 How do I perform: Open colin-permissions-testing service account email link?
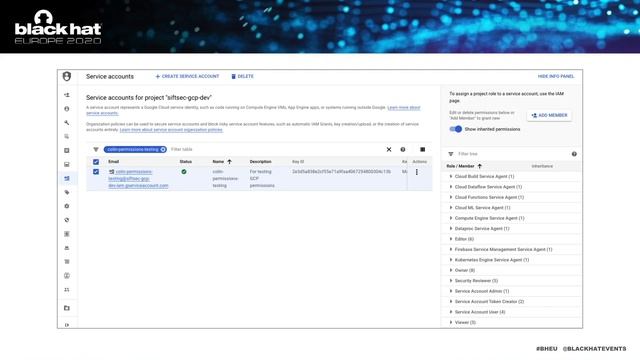click(x=138, y=179)
